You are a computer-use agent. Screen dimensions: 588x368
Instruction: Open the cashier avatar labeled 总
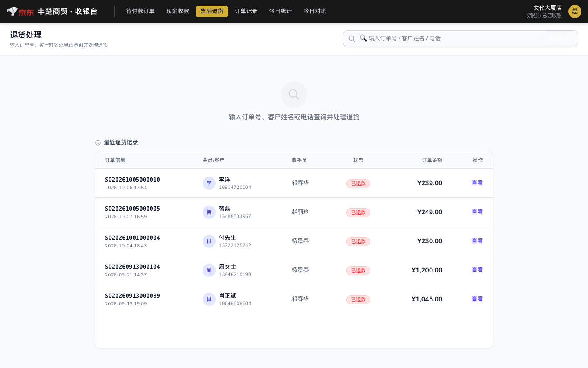coord(575,11)
